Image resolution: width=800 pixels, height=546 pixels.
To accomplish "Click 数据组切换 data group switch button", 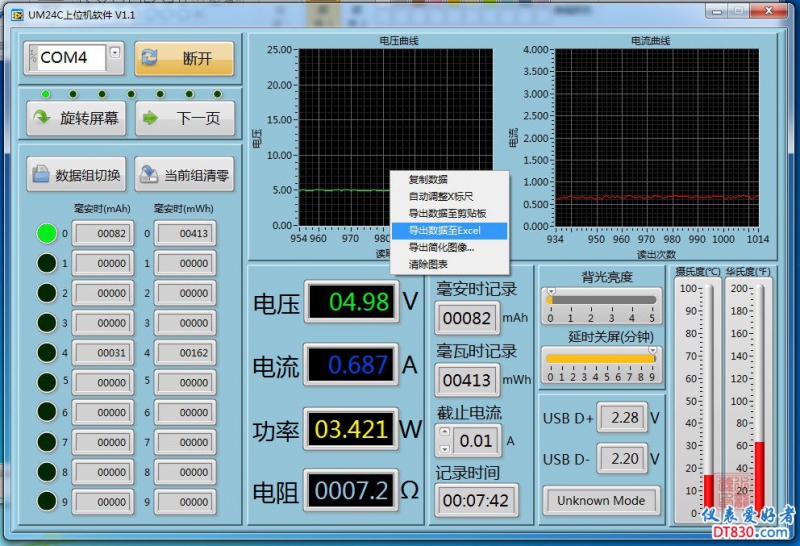I will pyautogui.click(x=76, y=175).
